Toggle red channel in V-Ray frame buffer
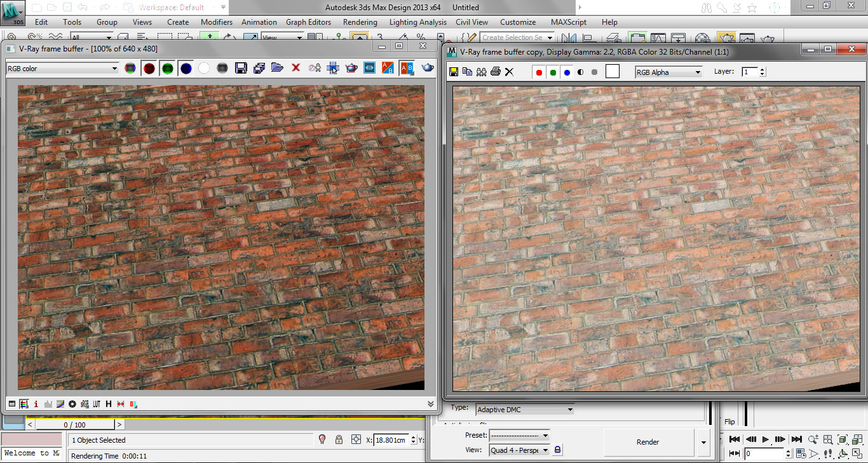Screen dimensions: 868x463 tap(149, 68)
